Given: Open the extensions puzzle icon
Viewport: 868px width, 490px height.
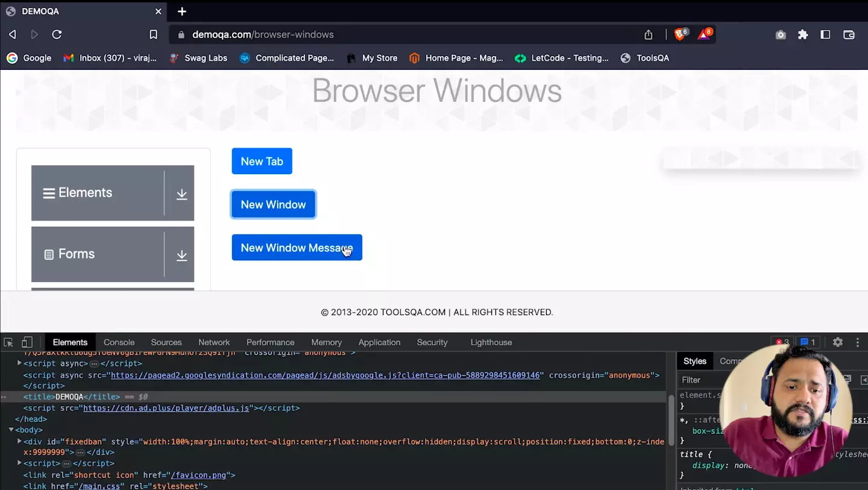Looking at the screenshot, I should tap(803, 34).
